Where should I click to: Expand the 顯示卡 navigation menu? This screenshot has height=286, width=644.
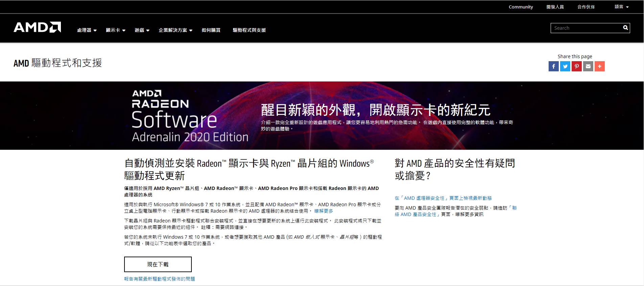coord(115,30)
